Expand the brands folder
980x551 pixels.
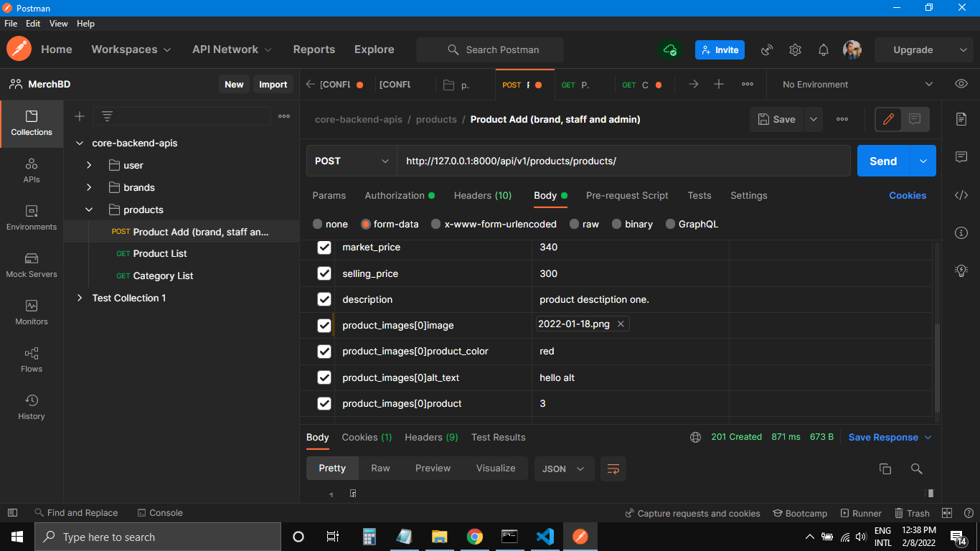[x=89, y=187]
